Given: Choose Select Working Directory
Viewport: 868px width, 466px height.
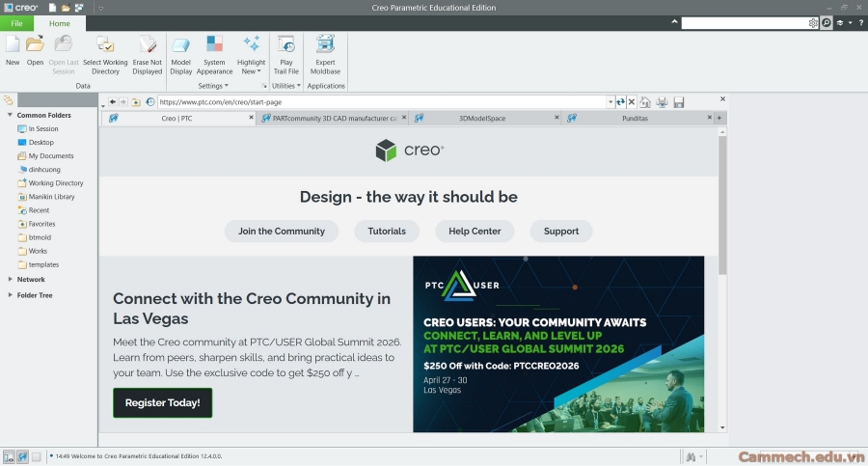Looking at the screenshot, I should click(105, 55).
